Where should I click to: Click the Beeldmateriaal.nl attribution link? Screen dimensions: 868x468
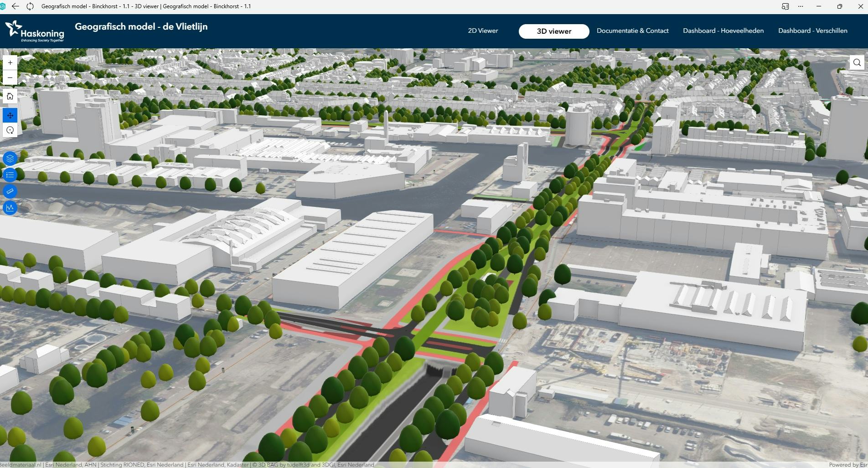click(21, 465)
